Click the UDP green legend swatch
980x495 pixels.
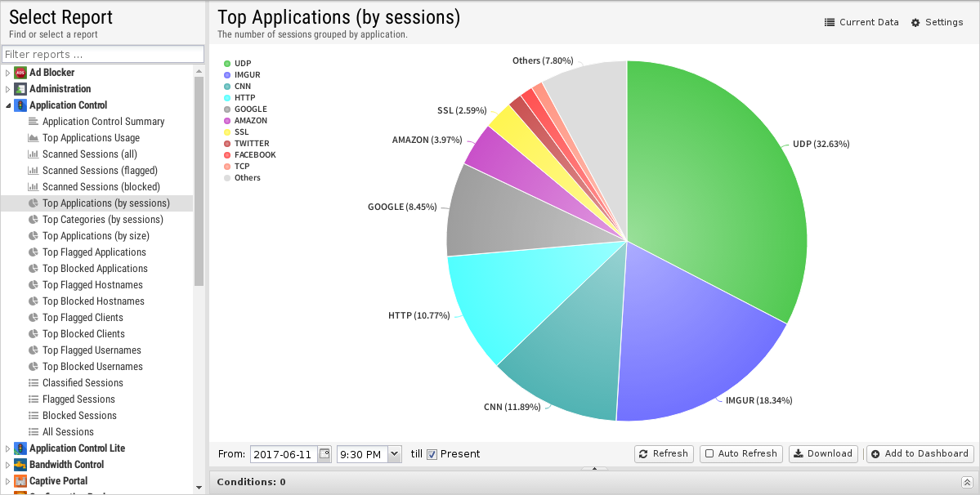tap(227, 63)
